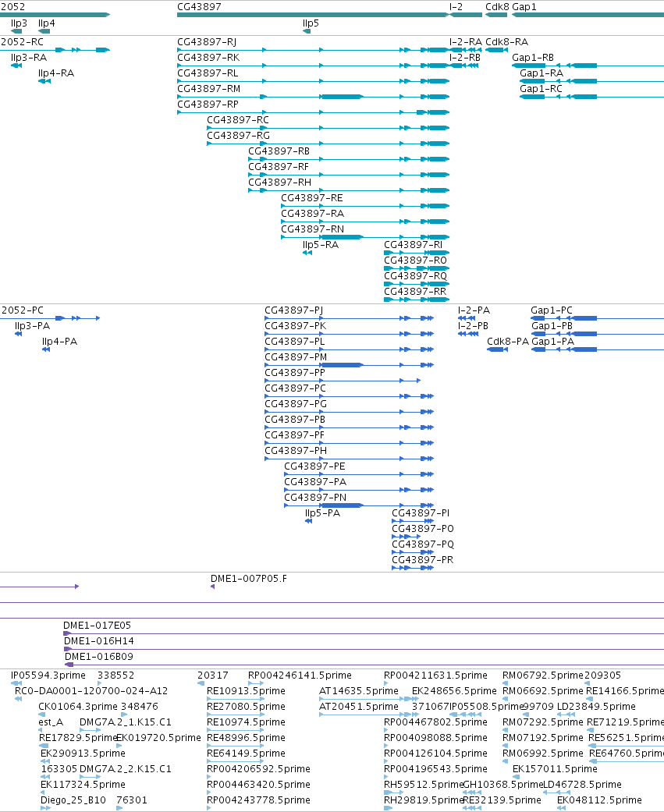Click EST RE10913.5prime

coord(246,691)
